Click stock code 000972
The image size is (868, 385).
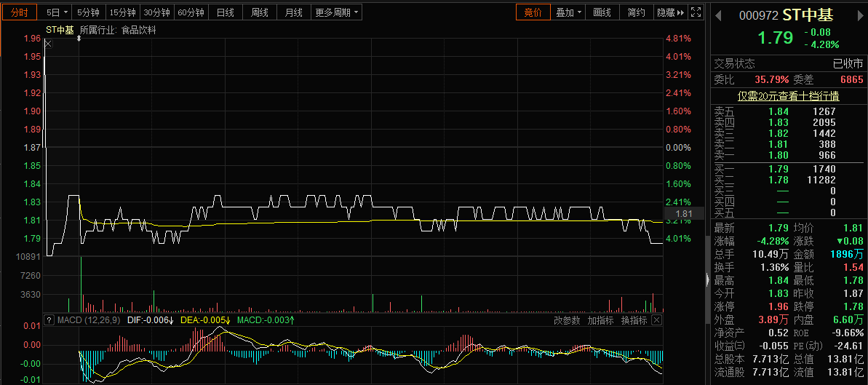(758, 15)
